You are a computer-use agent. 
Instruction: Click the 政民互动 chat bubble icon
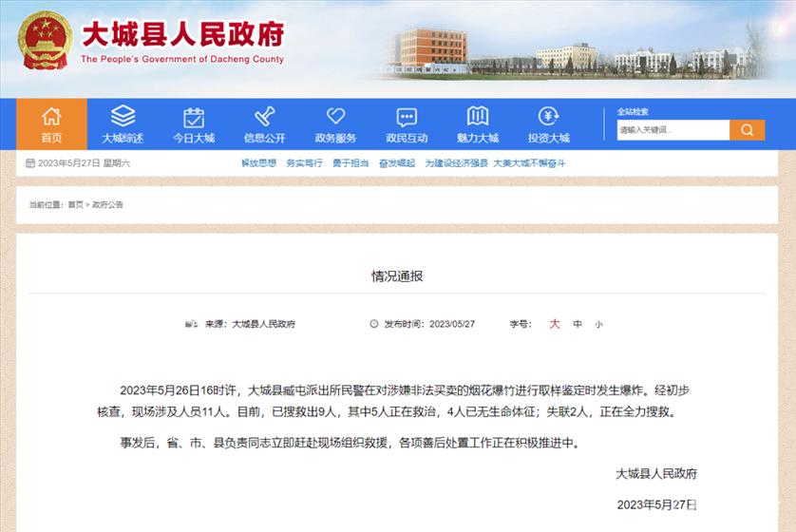point(407,117)
